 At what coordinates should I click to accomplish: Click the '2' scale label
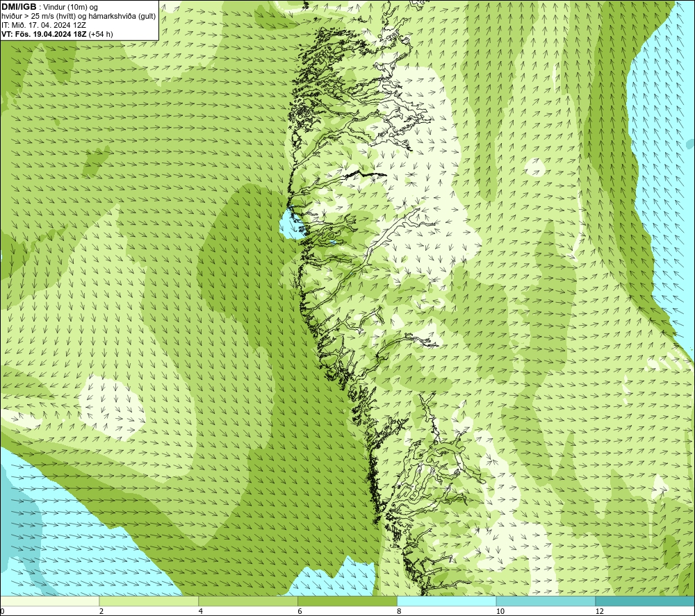(101, 612)
